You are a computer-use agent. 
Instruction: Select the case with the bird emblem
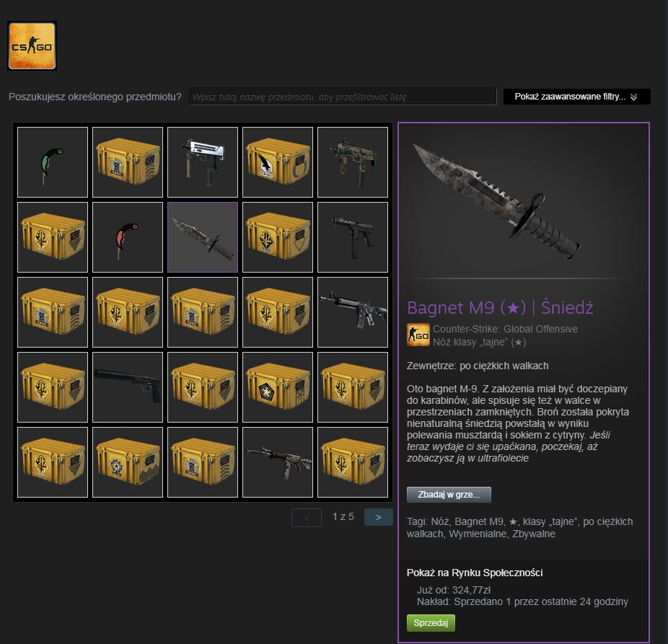(277, 162)
